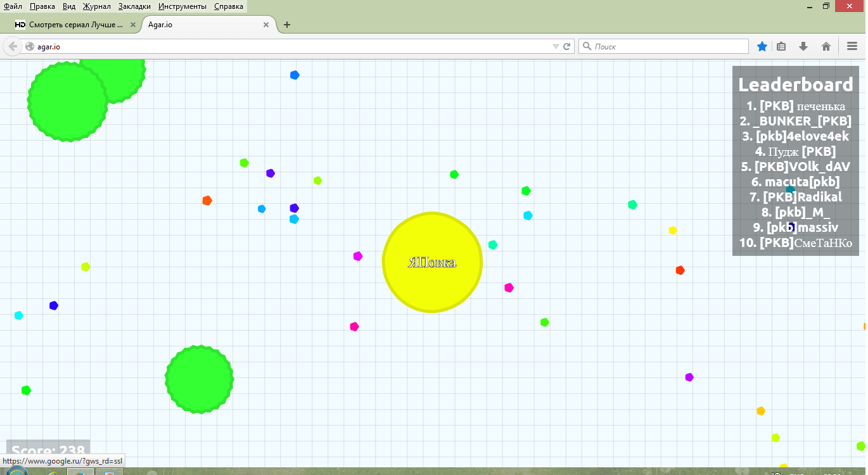Click leaderboard entry [pkb]_M_
Screen dimensions: 868x475
796,212
